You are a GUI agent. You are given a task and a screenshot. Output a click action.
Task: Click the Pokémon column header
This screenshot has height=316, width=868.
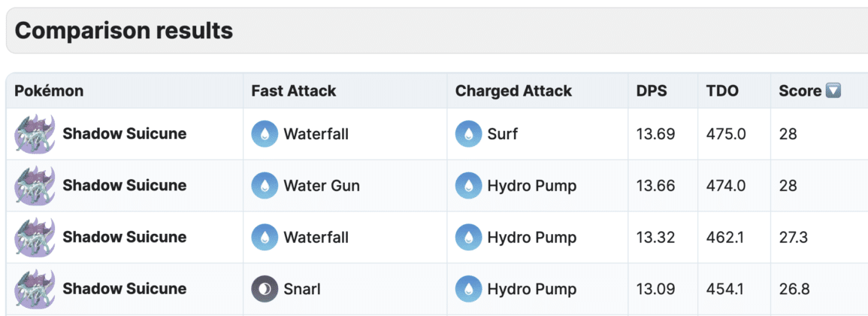49,91
